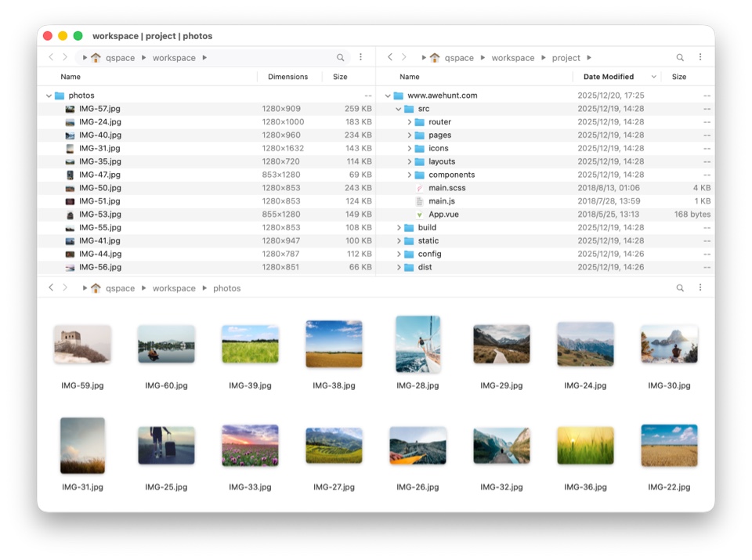This screenshot has height=560, width=752.
Task: Click the home icon in bottom pane breadcrumb
Action: [x=96, y=288]
